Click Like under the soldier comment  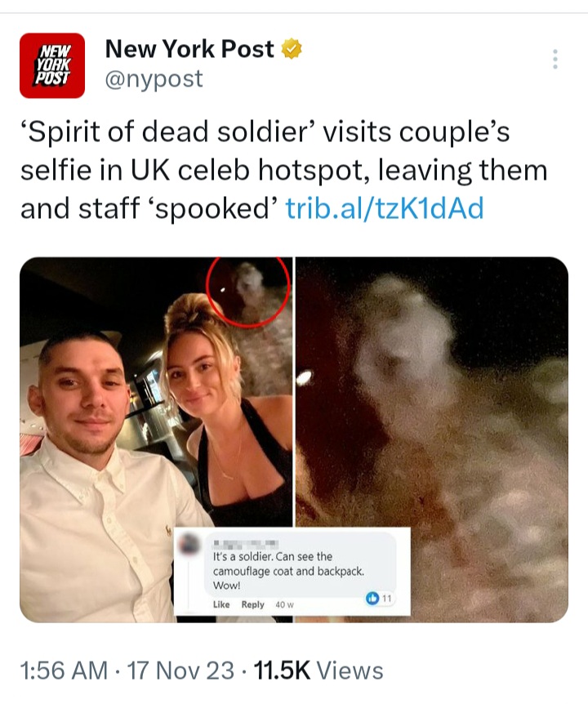(x=221, y=604)
